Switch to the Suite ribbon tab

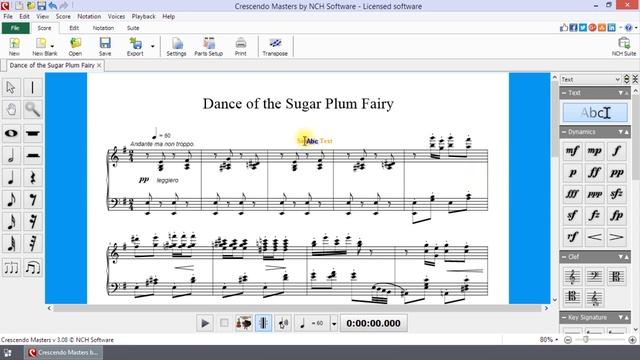tap(133, 28)
